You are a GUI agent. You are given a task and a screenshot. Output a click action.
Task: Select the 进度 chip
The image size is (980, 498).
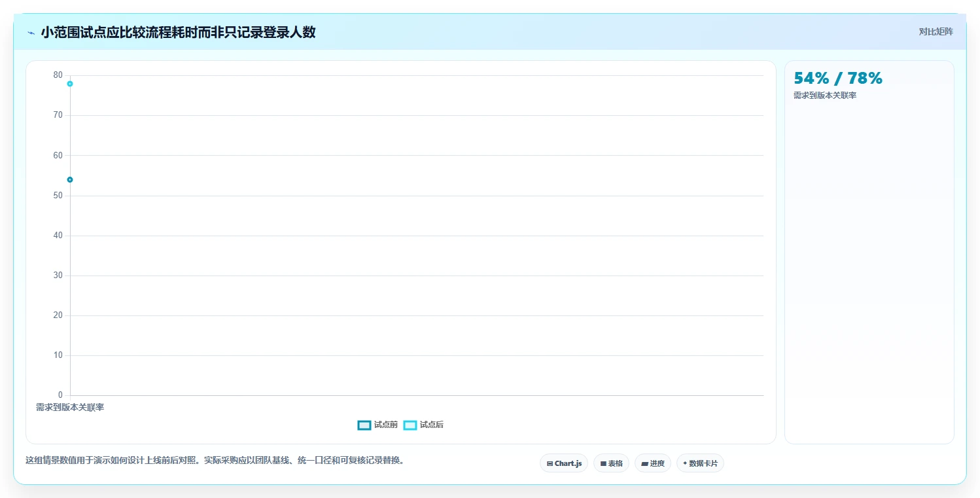pyautogui.click(x=653, y=463)
